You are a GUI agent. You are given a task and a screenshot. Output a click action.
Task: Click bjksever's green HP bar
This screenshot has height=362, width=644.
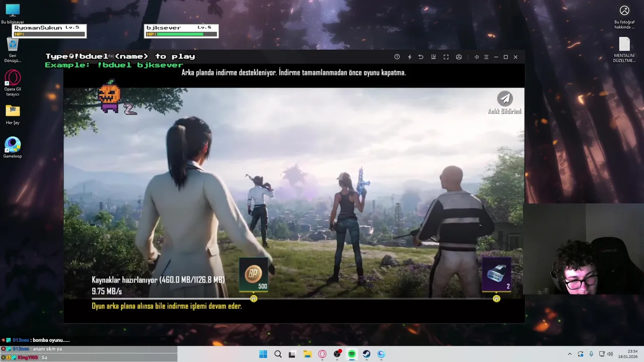[181, 34]
